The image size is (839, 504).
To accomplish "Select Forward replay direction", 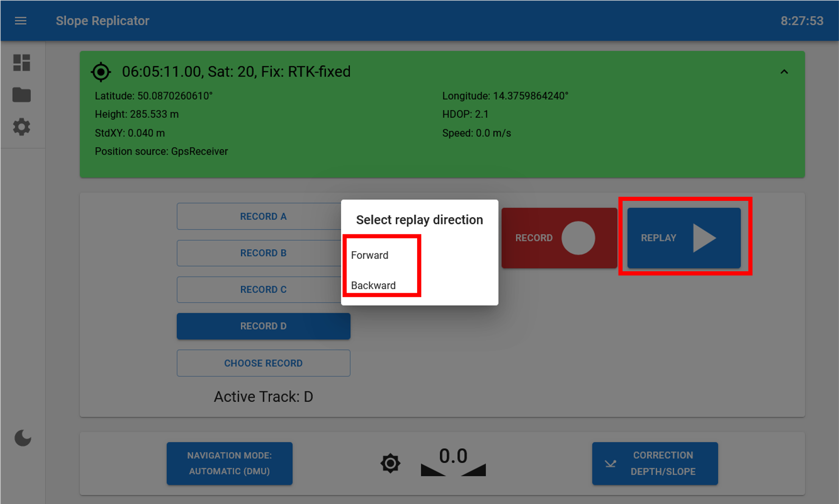I will pos(370,255).
